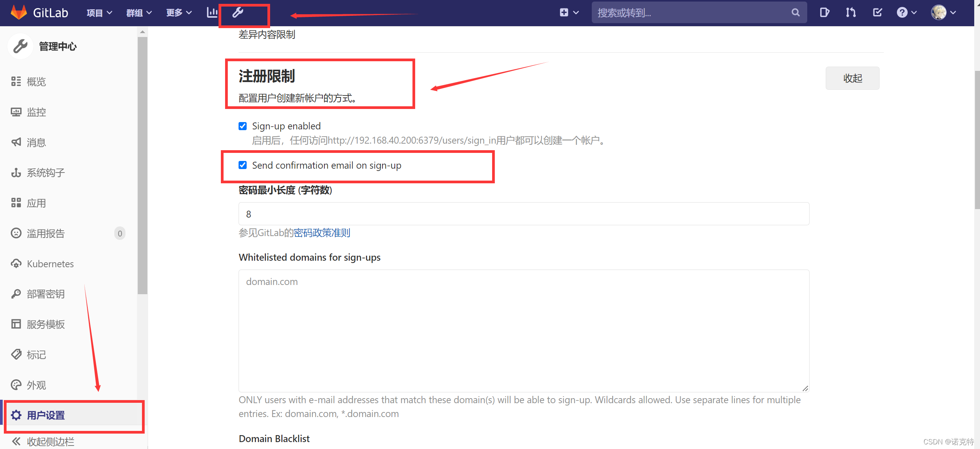
Task: Click the sidebar vertical scrollbar thumb
Action: coord(142,166)
